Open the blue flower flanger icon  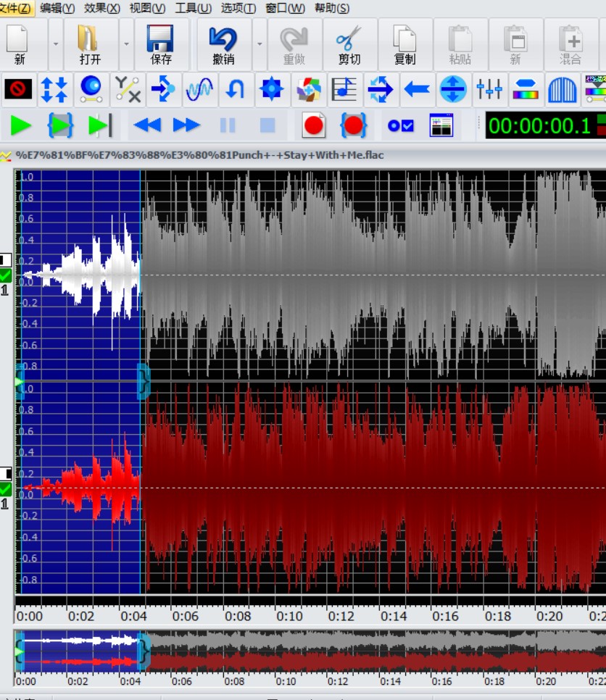coord(272,89)
